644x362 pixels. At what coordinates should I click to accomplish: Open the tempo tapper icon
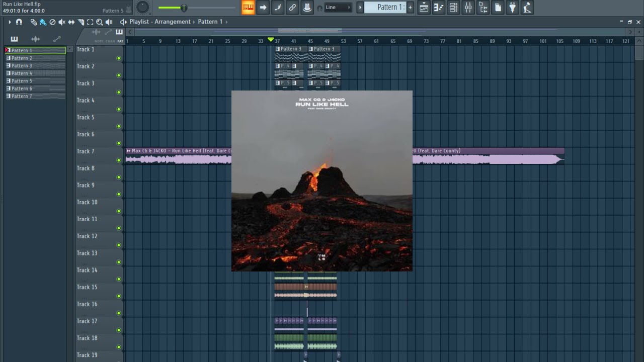(527, 7)
